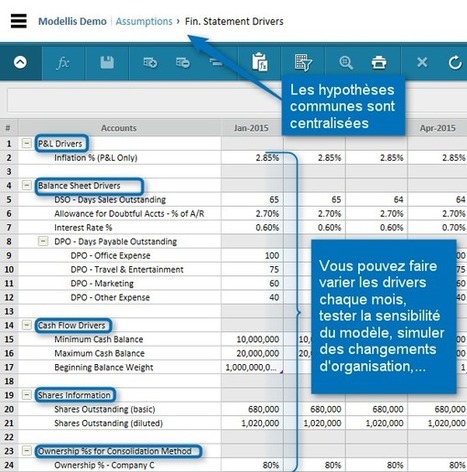Click the X cancel toolbar icon
Viewport: 467px width, 472px height.
422,62
